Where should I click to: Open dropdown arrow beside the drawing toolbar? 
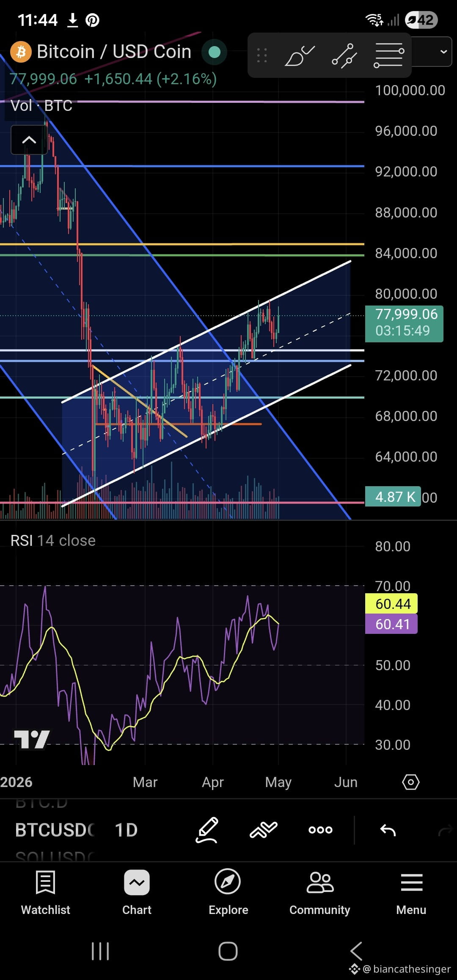point(443,52)
